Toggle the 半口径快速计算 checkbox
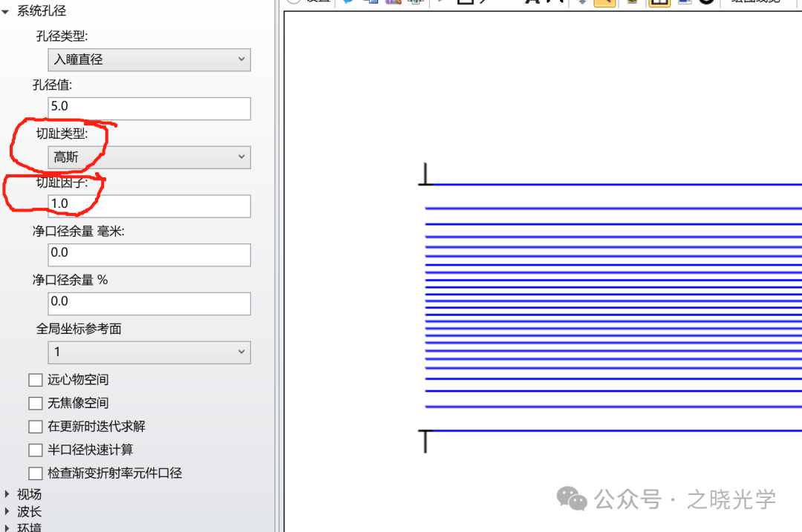 [36, 450]
